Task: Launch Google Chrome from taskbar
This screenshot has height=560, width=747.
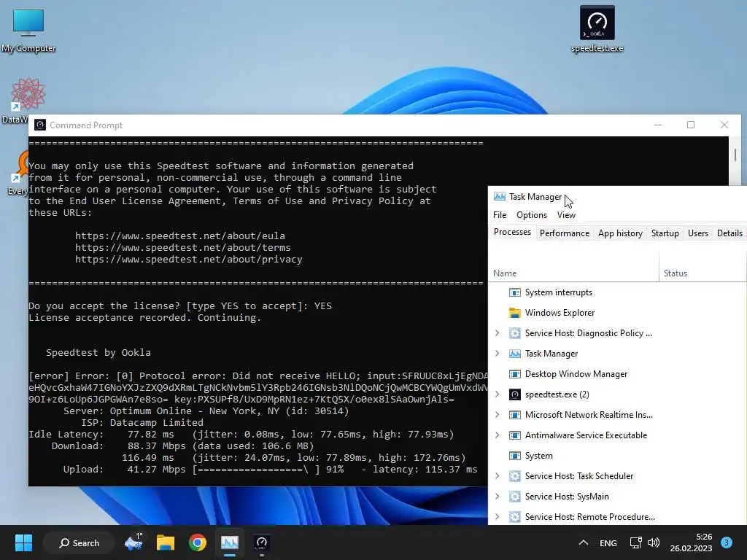Action: (197, 542)
